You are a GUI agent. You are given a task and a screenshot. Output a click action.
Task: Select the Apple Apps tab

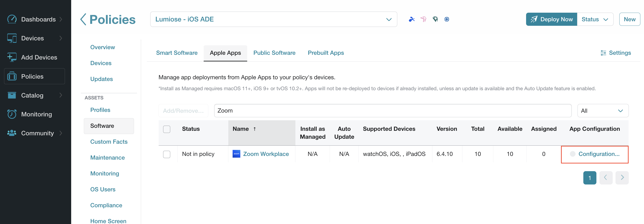(x=225, y=53)
